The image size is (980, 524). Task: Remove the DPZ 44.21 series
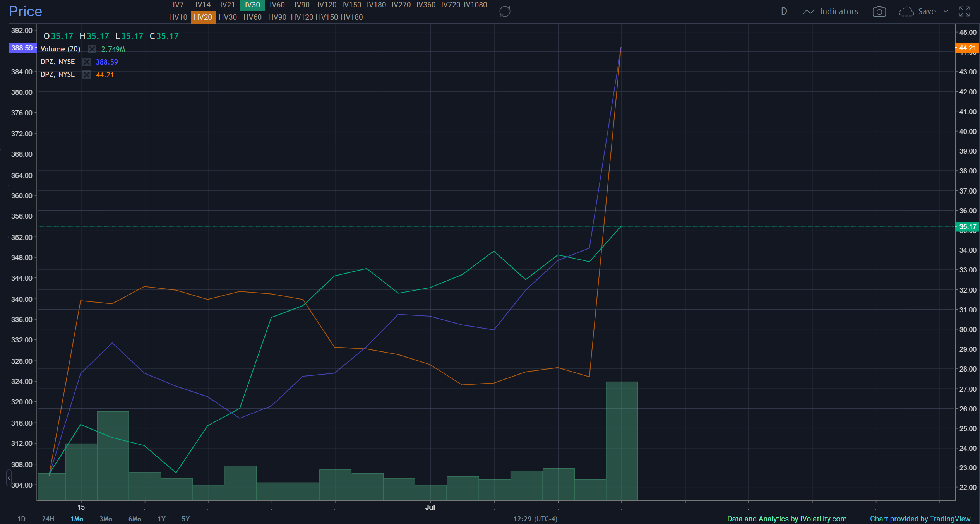click(87, 75)
